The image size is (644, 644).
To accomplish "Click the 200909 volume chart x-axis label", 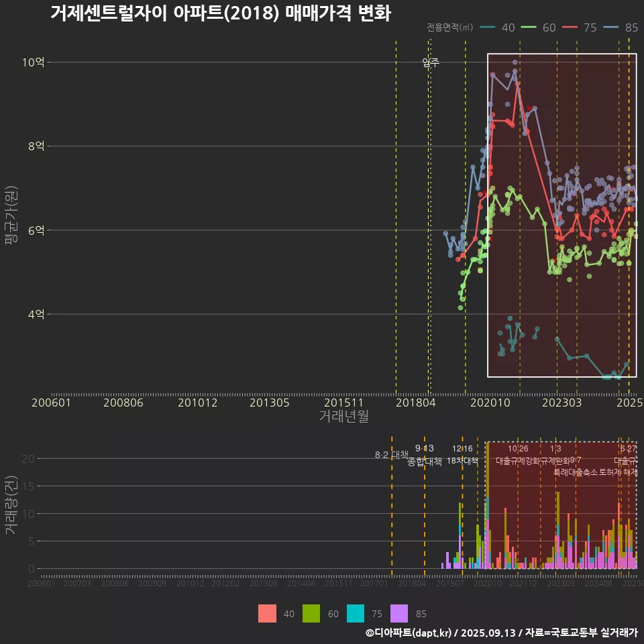I will [x=152, y=583].
